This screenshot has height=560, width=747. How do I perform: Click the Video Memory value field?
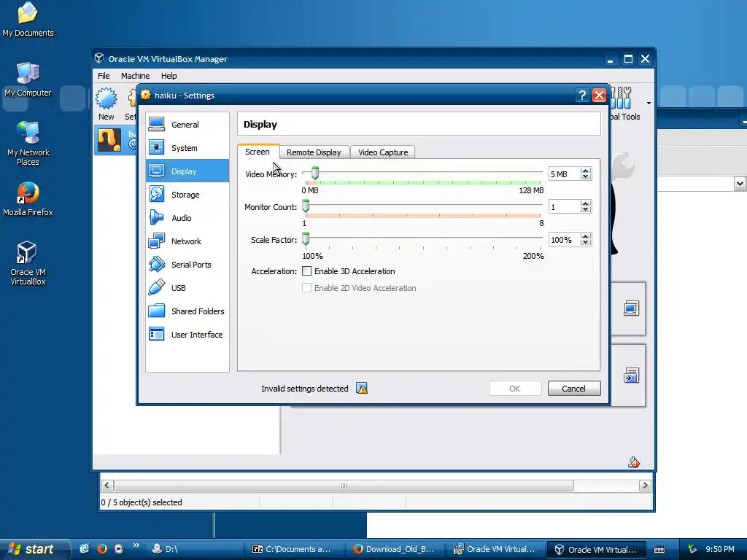pyautogui.click(x=565, y=174)
